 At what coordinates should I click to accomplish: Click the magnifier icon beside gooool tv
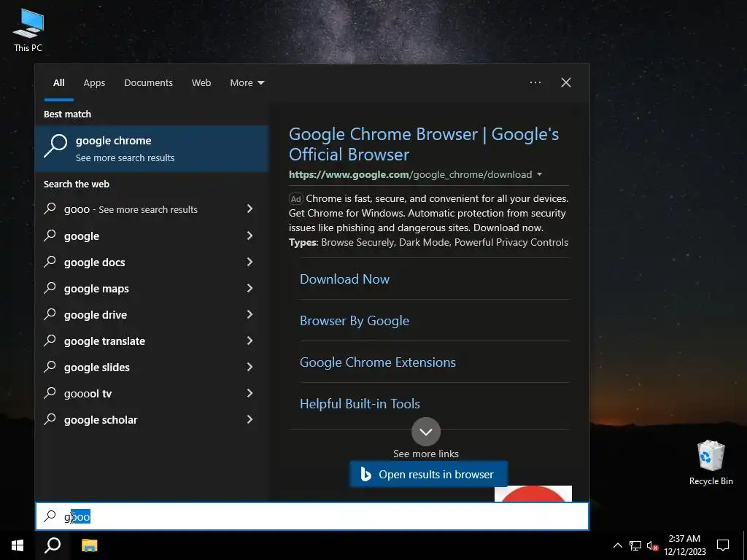(50, 393)
